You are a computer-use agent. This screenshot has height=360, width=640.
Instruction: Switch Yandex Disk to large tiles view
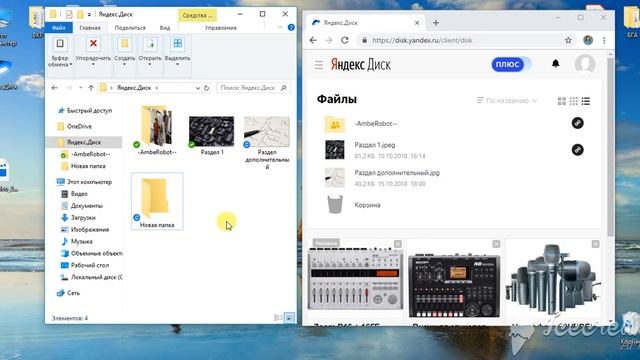coord(562,101)
